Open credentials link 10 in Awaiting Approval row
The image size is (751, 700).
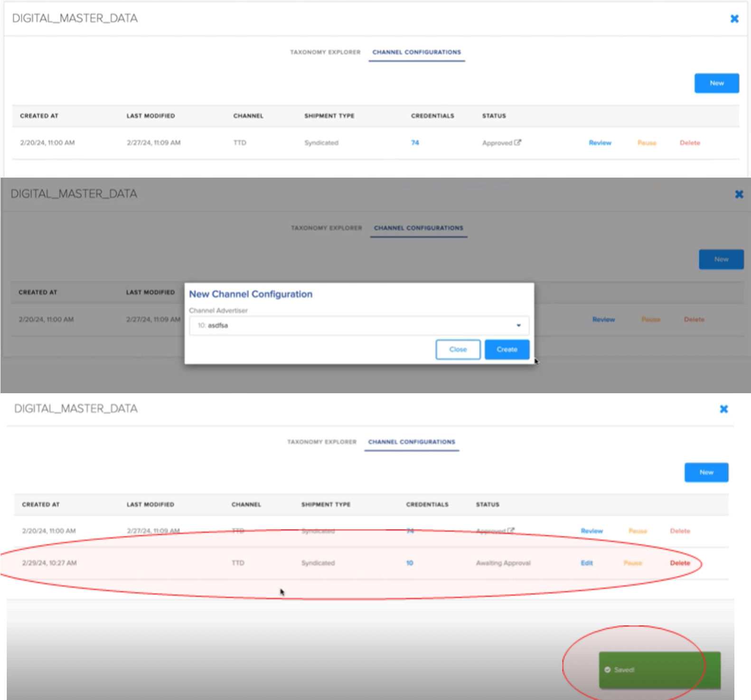[x=409, y=563]
